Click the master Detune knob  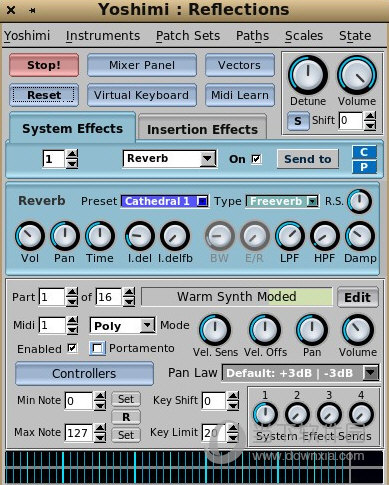pos(308,75)
